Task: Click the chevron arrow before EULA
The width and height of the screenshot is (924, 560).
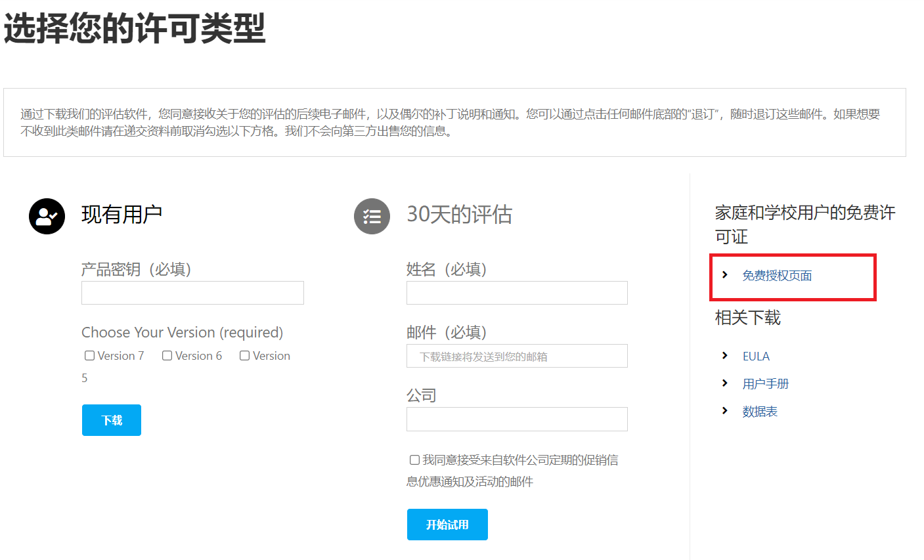Action: pyautogui.click(x=725, y=355)
